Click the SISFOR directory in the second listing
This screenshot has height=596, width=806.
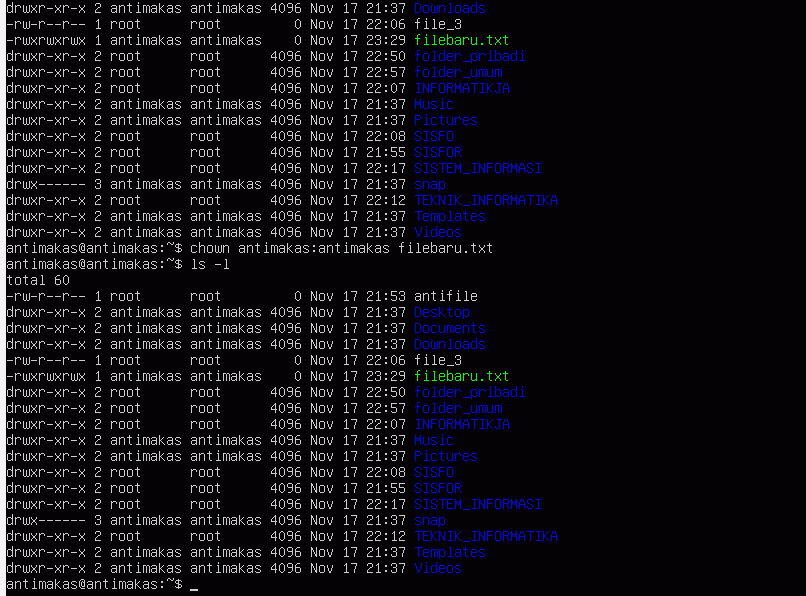[438, 488]
